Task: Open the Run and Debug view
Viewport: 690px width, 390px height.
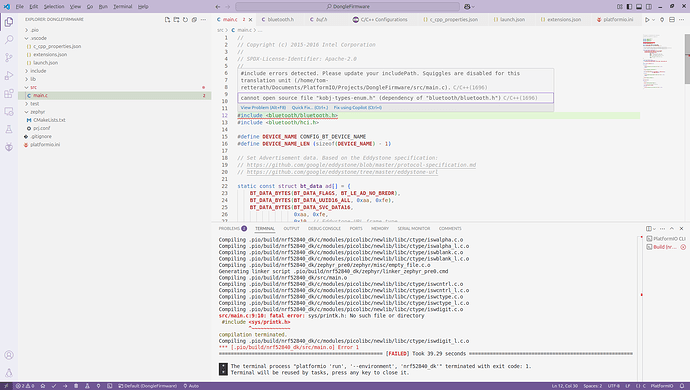Action: click(9, 76)
